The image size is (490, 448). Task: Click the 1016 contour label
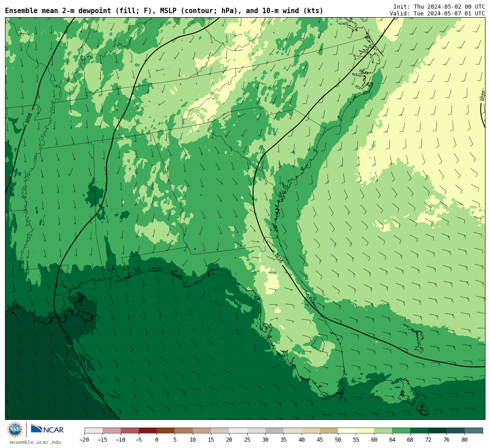click(x=278, y=258)
